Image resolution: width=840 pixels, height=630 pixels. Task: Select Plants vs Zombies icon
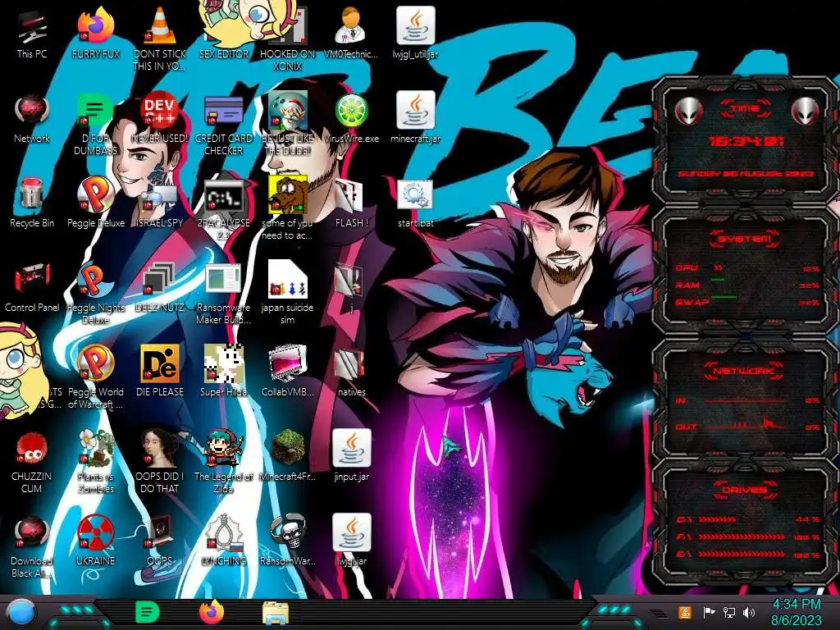(95, 462)
